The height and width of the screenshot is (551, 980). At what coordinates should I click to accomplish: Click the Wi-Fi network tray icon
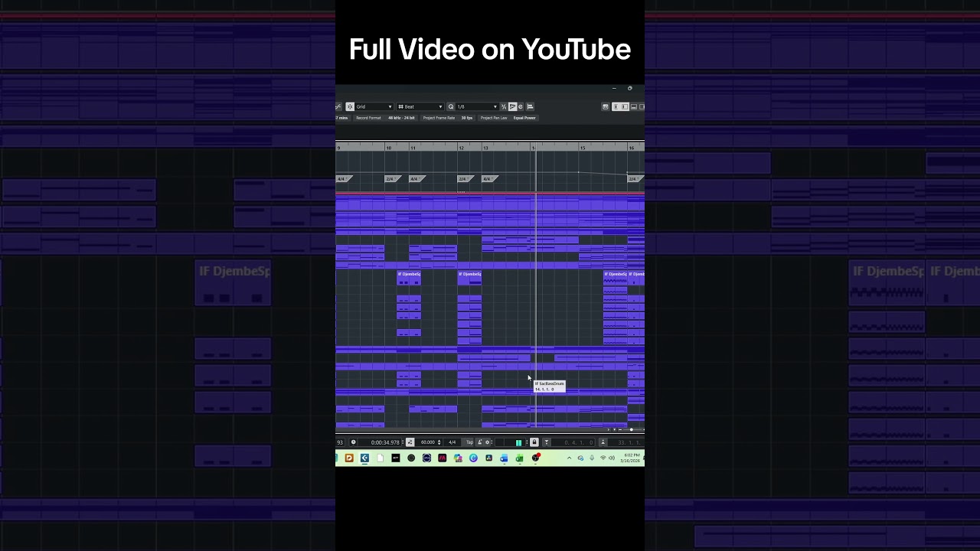603,458
